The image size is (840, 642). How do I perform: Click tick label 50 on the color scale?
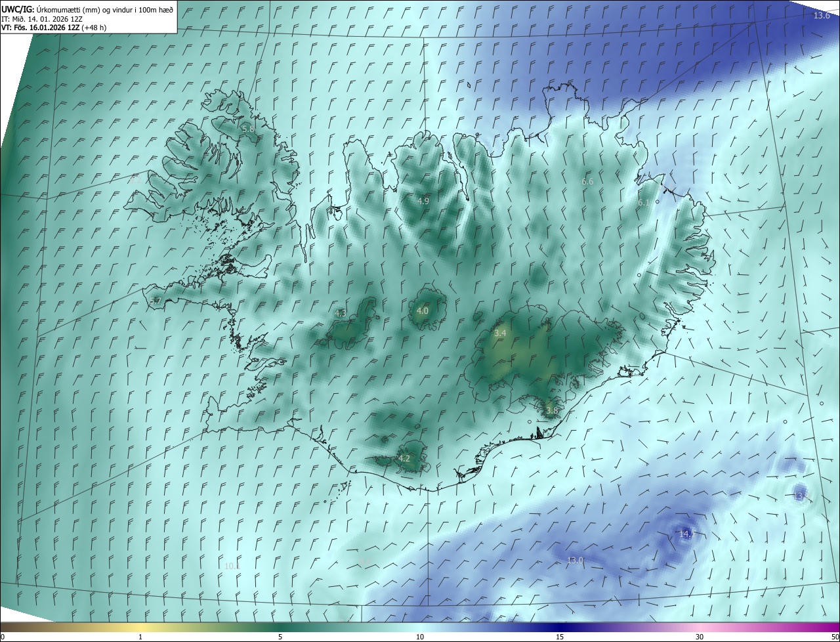835,637
